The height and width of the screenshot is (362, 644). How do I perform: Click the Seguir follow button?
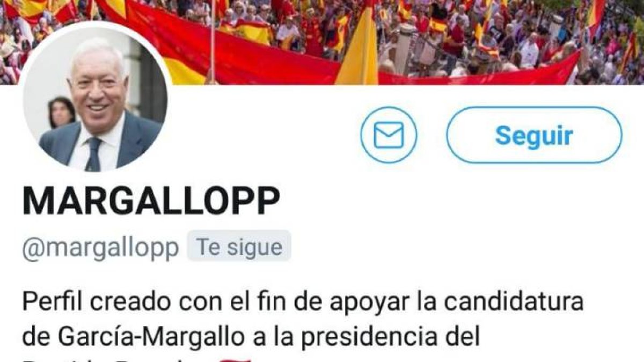(x=534, y=135)
